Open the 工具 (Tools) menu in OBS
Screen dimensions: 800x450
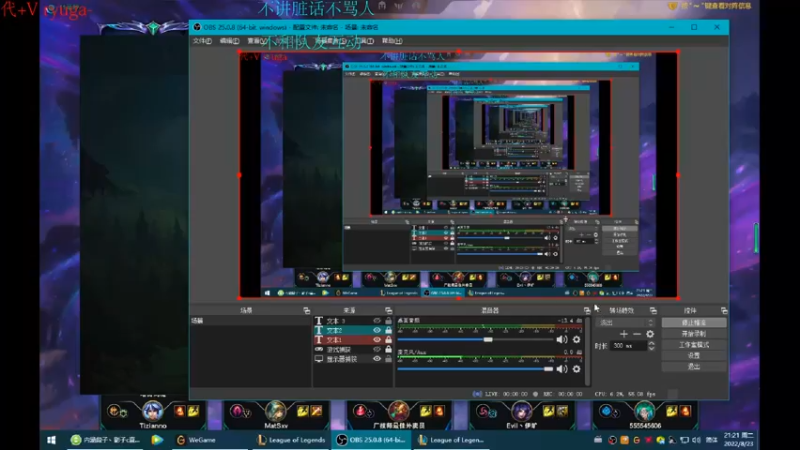pyautogui.click(x=364, y=41)
